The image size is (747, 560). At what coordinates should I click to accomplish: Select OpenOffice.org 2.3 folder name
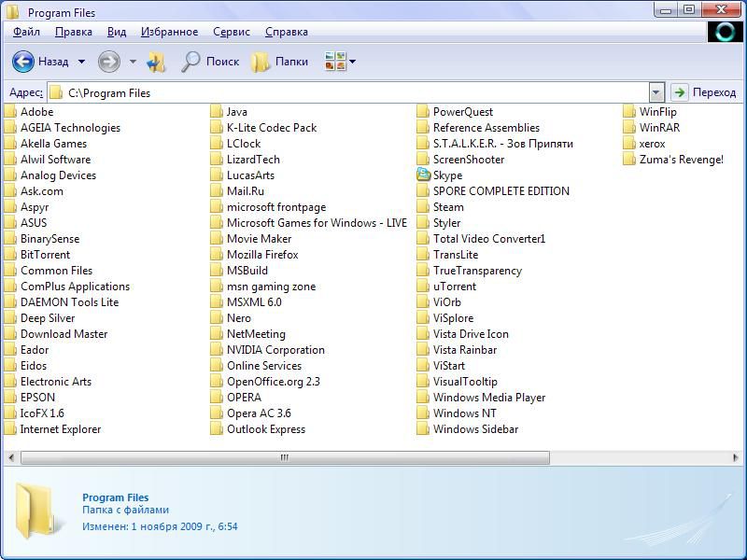click(274, 382)
